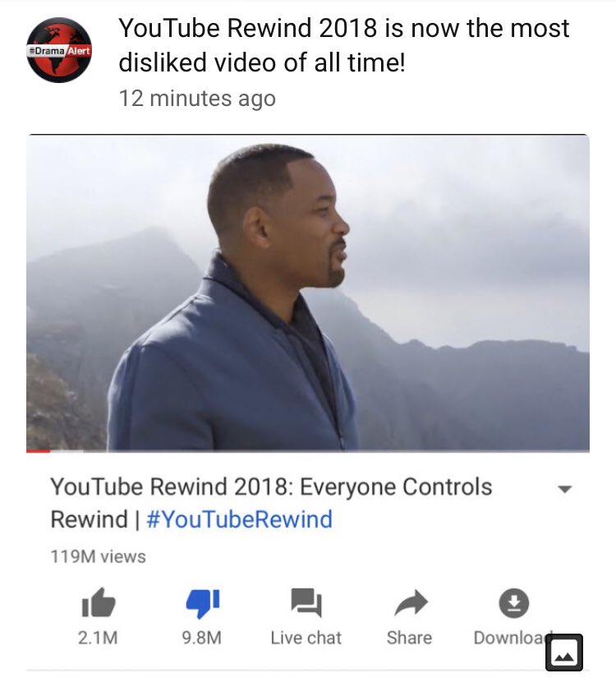The image size is (616, 678).
Task: Click the 2.1M likes count
Action: coord(98,638)
